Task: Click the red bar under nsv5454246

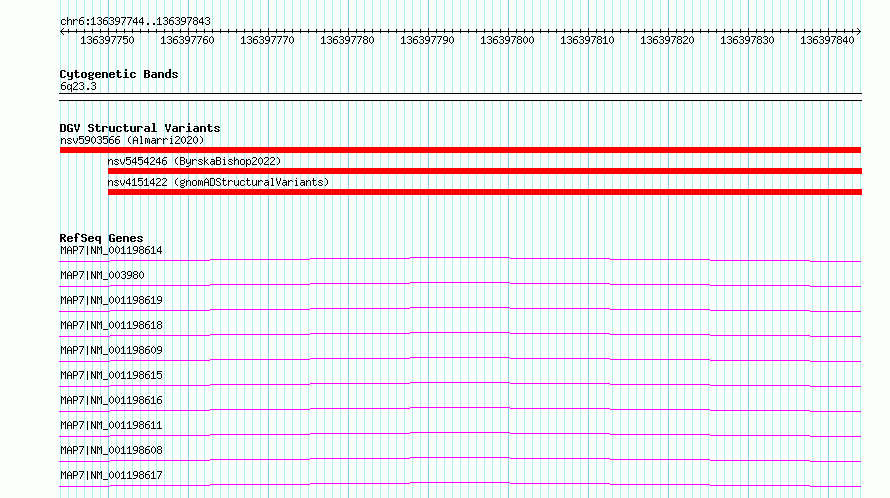Action: (485, 171)
